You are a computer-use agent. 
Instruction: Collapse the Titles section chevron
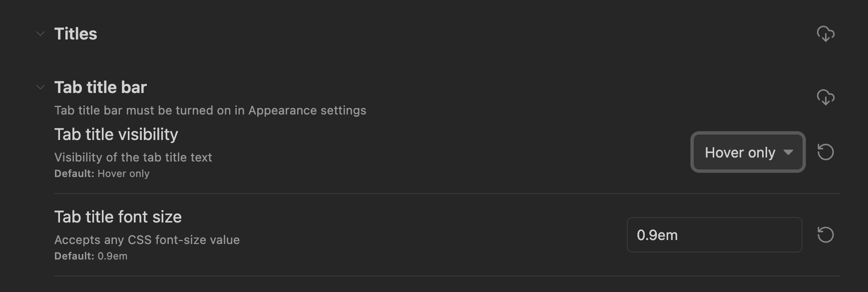click(40, 34)
